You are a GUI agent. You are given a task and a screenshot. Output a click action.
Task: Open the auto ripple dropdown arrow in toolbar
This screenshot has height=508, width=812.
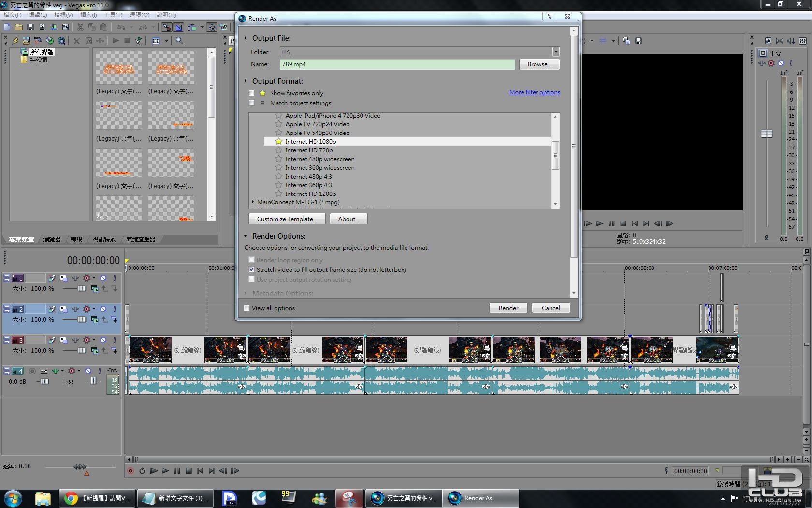point(202,27)
